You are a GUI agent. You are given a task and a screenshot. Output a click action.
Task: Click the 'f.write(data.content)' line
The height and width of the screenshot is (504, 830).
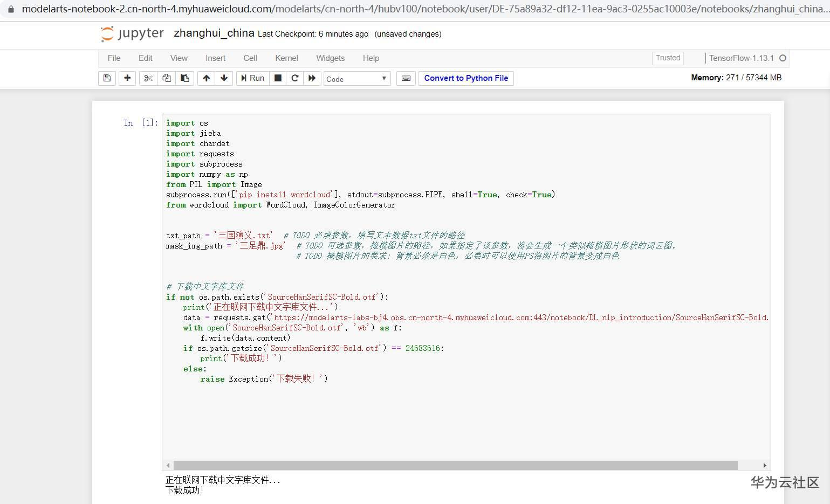(245, 338)
